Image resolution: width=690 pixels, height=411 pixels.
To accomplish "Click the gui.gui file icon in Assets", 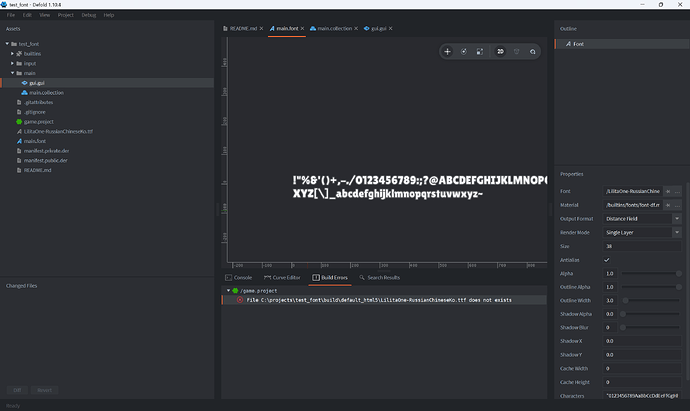I will click(25, 83).
